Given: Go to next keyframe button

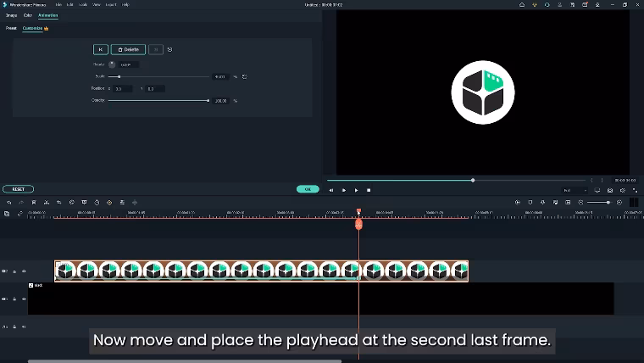Looking at the screenshot, I should click(x=156, y=49).
